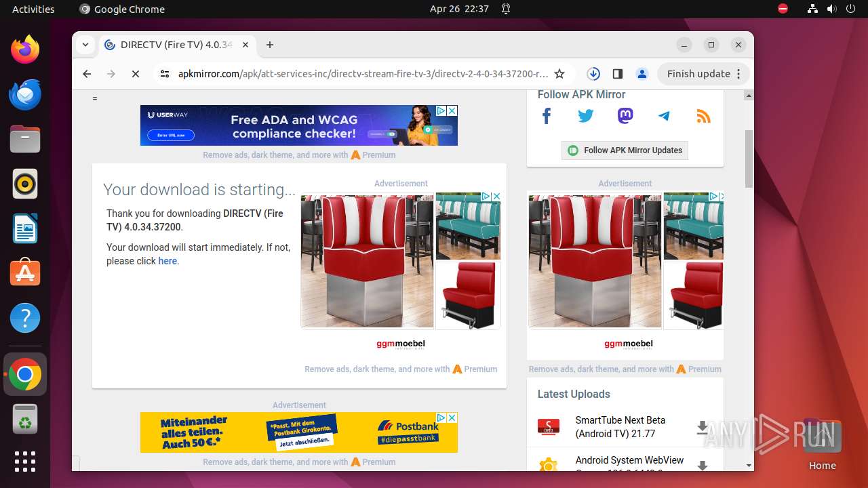Select the DIRECTV (Fire TV) tab

click(178, 45)
